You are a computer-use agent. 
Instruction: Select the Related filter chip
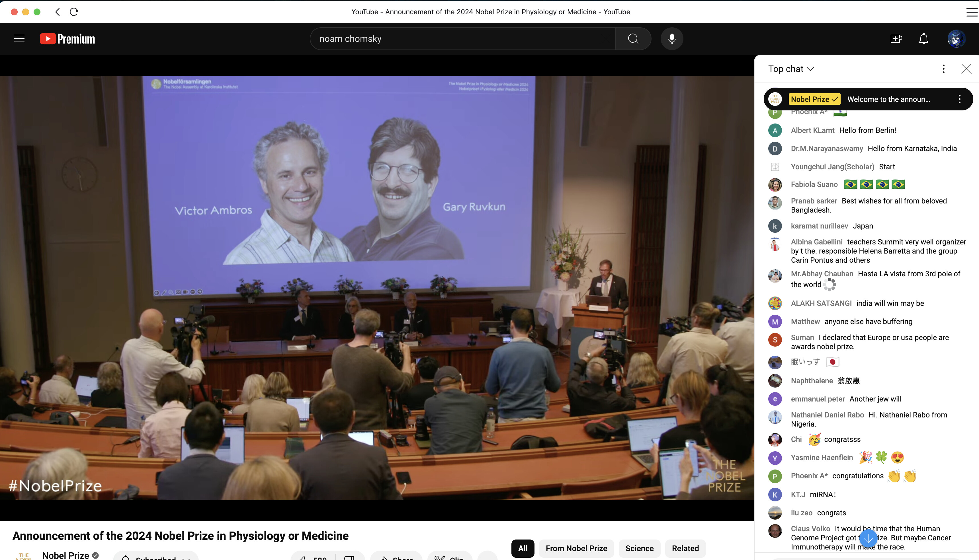point(685,548)
